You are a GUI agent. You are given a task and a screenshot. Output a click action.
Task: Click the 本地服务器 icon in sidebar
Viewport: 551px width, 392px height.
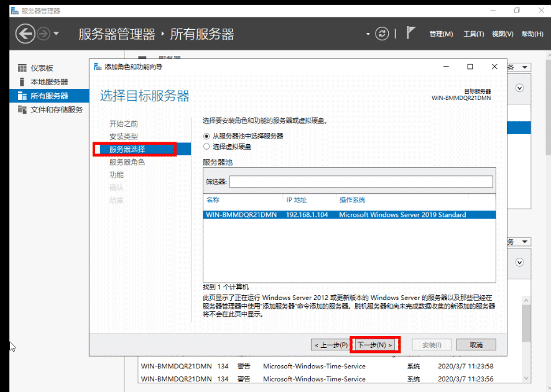point(22,82)
